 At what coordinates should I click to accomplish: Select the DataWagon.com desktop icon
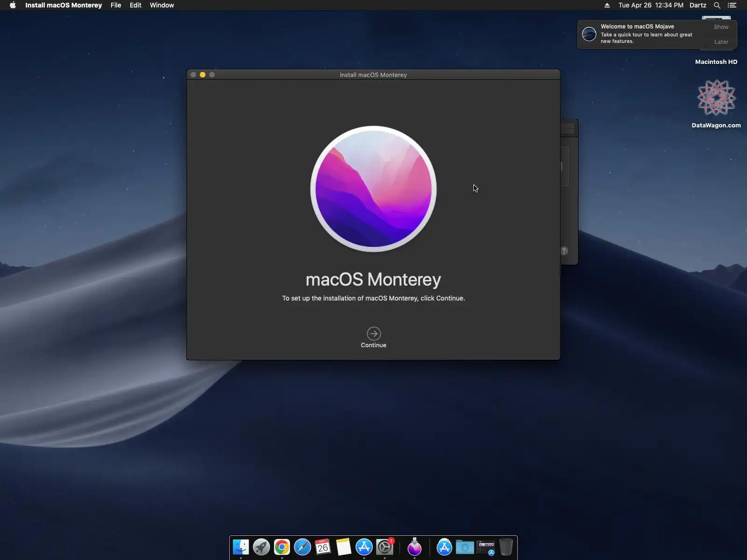coord(716,98)
